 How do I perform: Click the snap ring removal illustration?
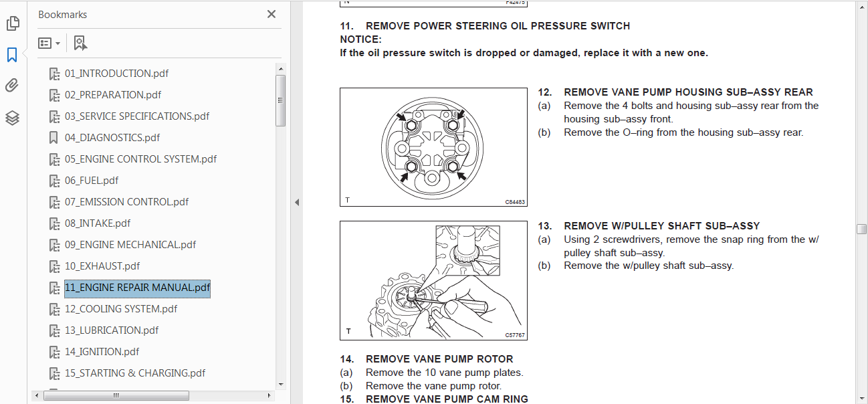click(433, 280)
